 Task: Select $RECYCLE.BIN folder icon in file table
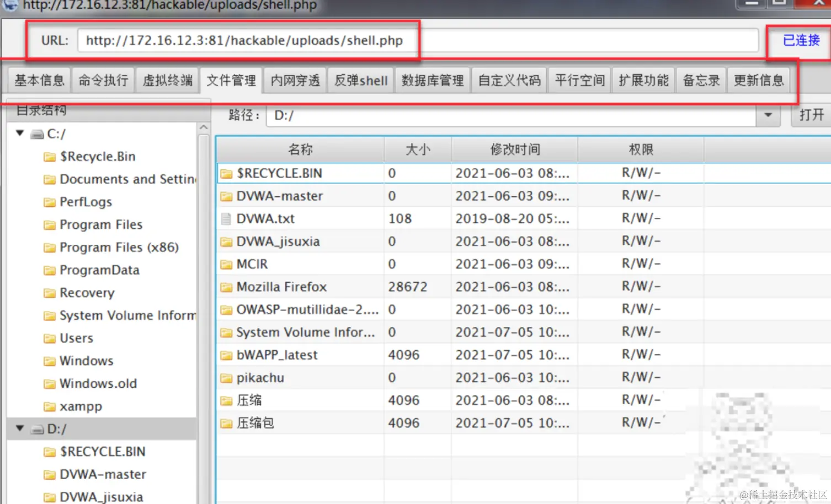click(226, 174)
